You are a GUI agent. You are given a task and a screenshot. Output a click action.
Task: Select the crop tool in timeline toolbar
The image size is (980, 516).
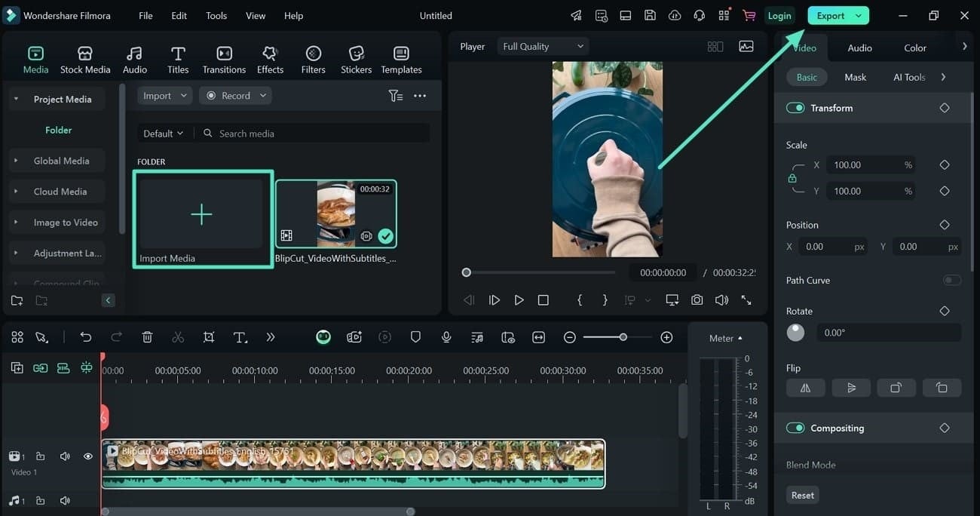coord(209,337)
